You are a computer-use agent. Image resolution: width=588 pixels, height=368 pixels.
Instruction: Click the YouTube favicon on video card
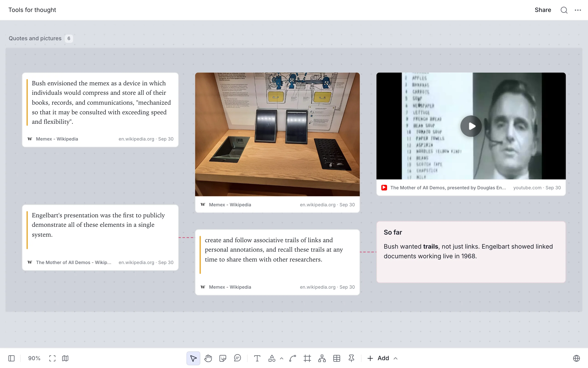tap(384, 188)
